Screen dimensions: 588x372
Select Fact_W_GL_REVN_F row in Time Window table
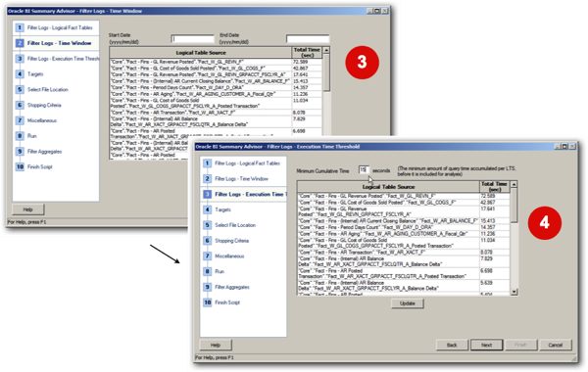click(216, 62)
